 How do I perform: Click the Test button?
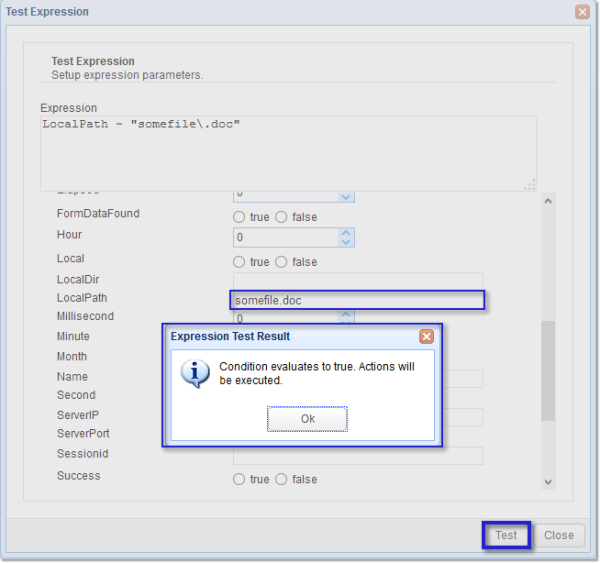pos(506,535)
